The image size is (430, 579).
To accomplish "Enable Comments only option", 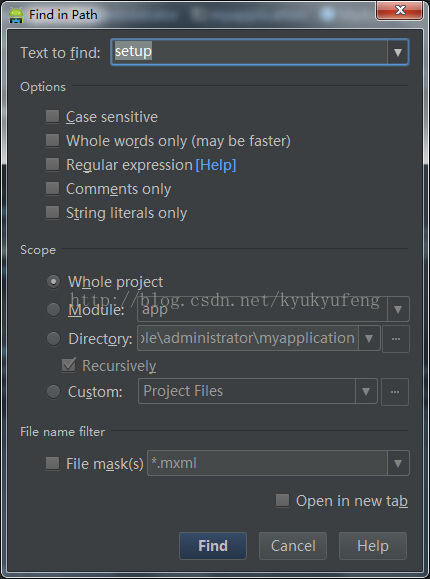I will coord(52,188).
